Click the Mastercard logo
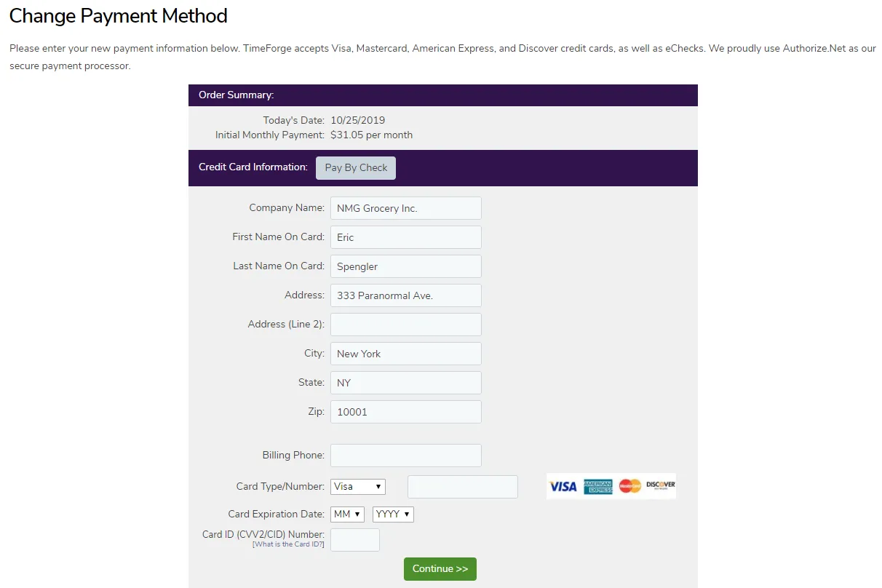 [x=629, y=486]
